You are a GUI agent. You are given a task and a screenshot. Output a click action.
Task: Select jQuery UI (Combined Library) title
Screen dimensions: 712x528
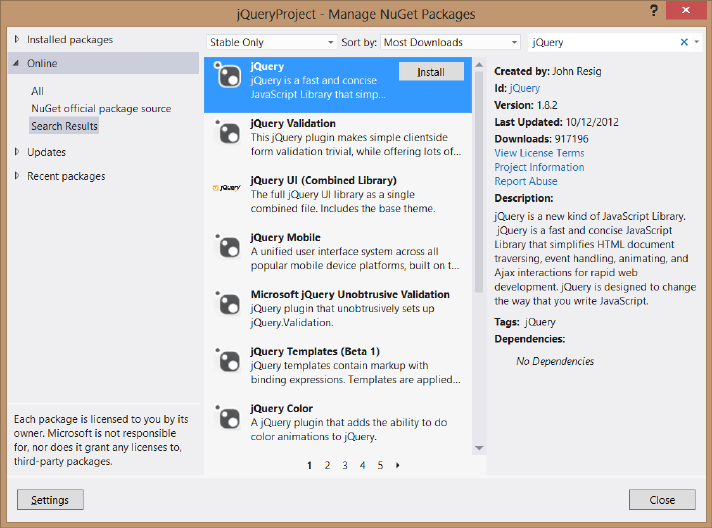click(323, 180)
